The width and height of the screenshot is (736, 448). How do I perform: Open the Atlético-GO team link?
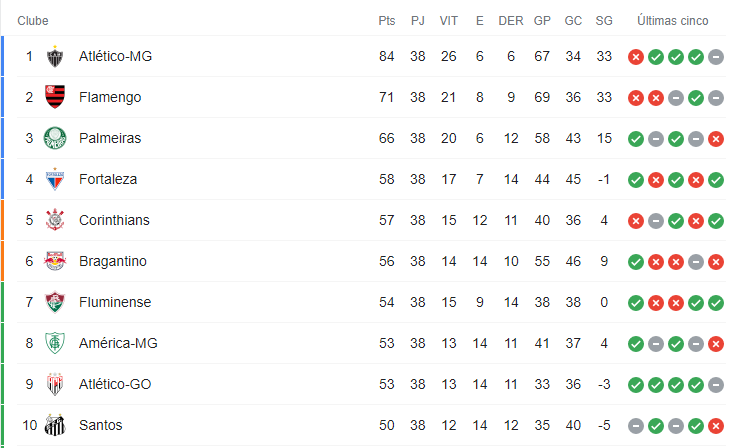[x=115, y=384]
